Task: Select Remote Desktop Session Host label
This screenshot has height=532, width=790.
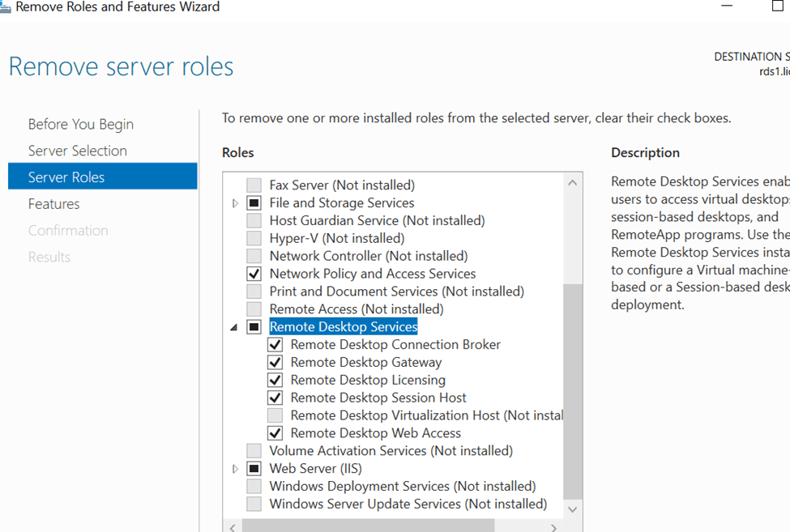Action: point(378,398)
